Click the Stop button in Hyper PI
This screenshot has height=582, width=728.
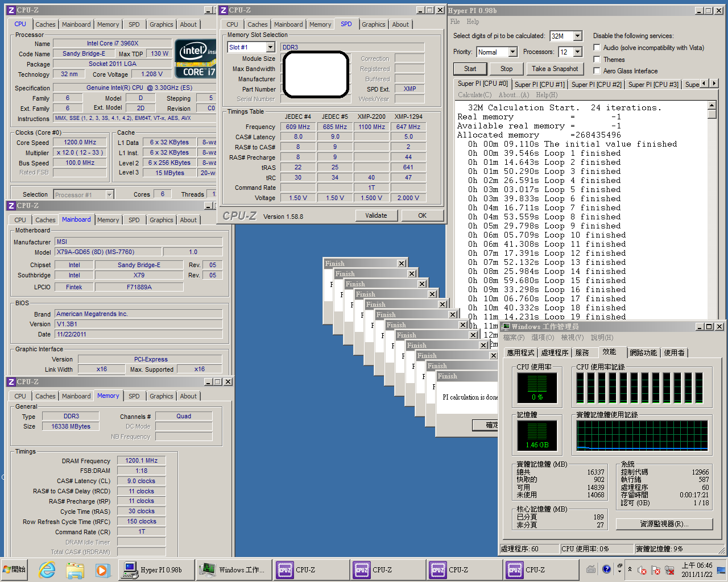coord(507,69)
